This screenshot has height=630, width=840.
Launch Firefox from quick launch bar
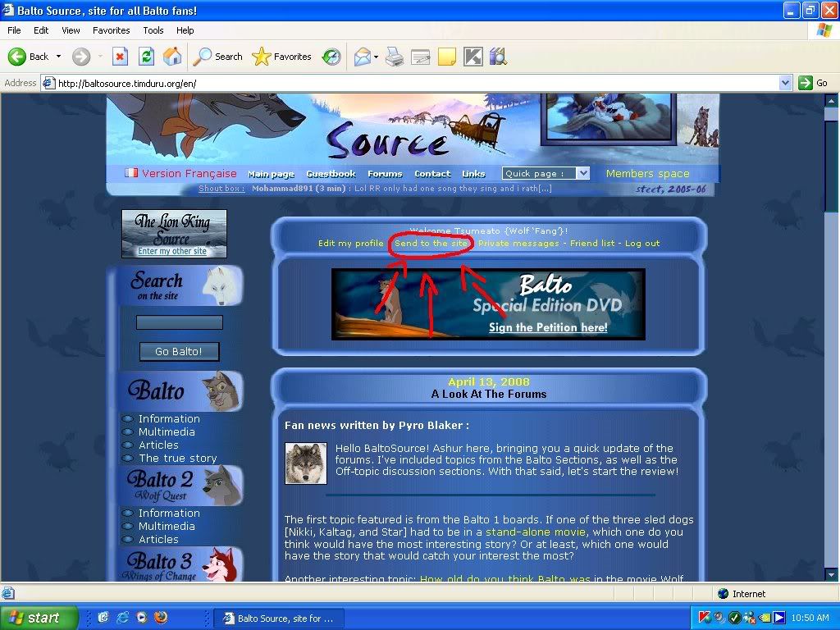click(x=160, y=617)
